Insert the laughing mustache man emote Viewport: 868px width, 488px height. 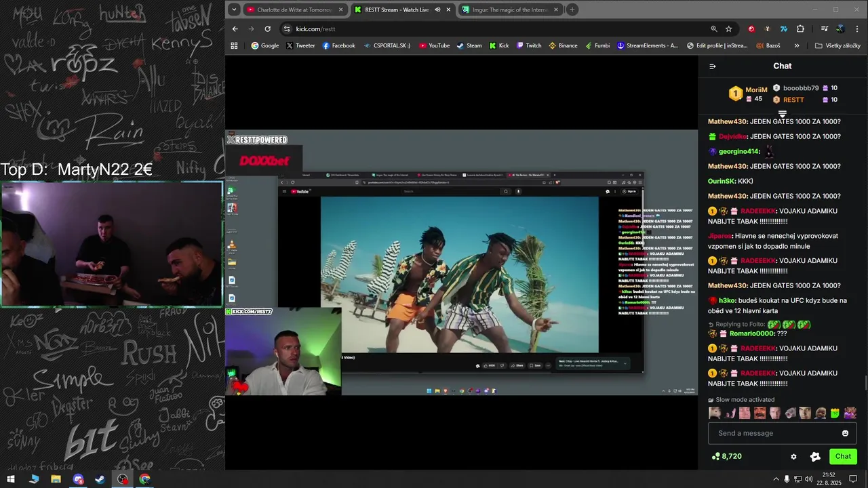click(x=759, y=413)
